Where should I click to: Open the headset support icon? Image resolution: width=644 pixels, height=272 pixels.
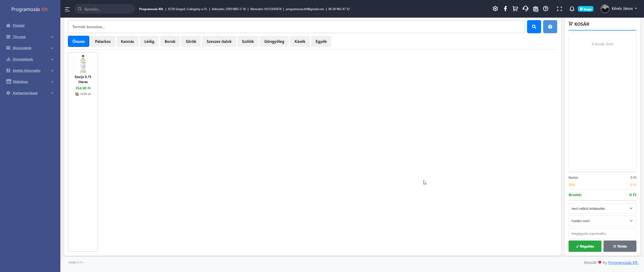(x=525, y=9)
